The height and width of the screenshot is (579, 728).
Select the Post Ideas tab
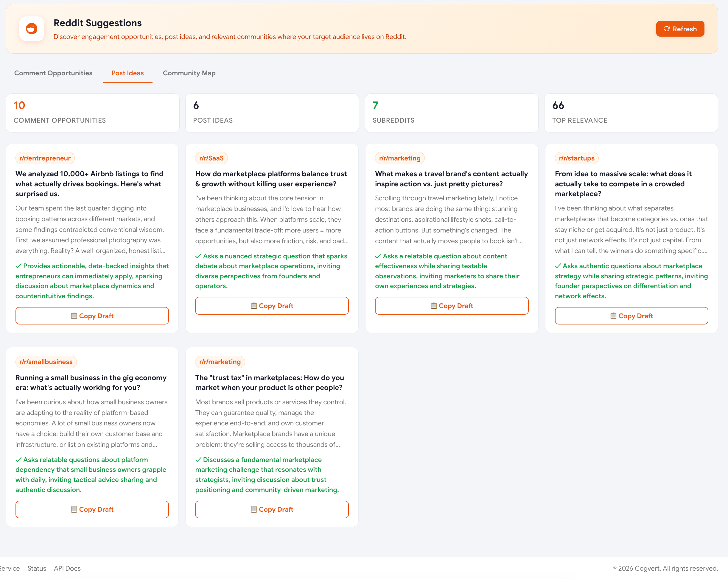127,73
